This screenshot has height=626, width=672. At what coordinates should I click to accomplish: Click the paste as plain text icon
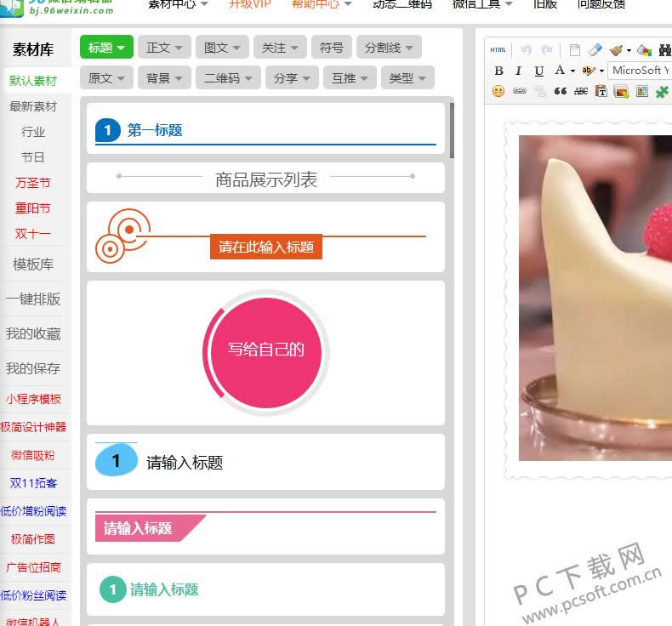click(601, 91)
